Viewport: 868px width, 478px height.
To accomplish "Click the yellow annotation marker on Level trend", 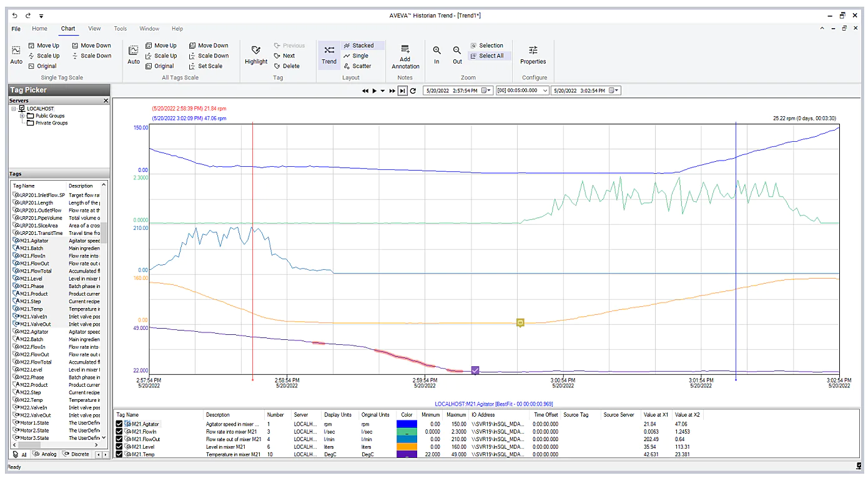I will [520, 322].
